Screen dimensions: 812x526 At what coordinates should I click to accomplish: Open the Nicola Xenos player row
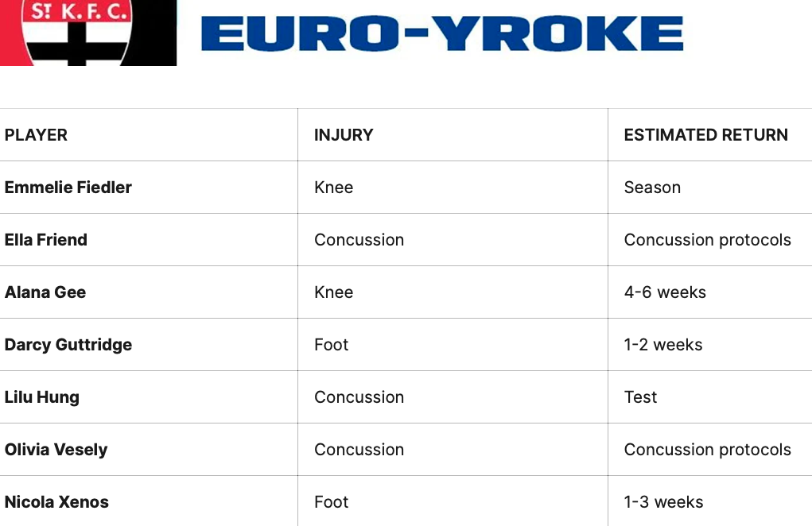56,502
